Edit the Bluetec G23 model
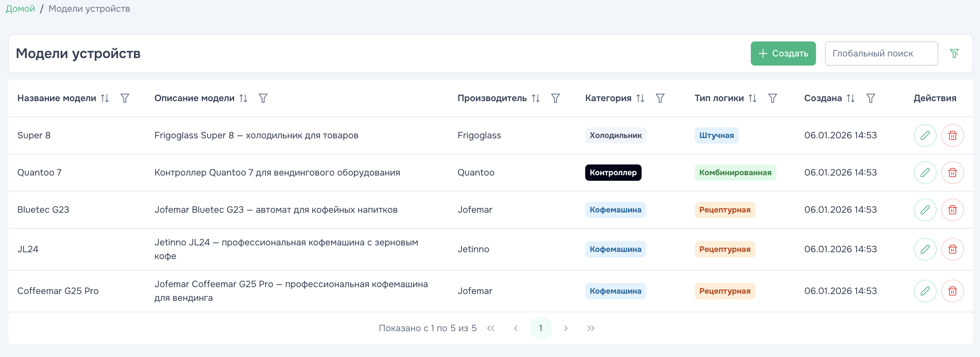The width and height of the screenshot is (980, 357). [x=925, y=210]
